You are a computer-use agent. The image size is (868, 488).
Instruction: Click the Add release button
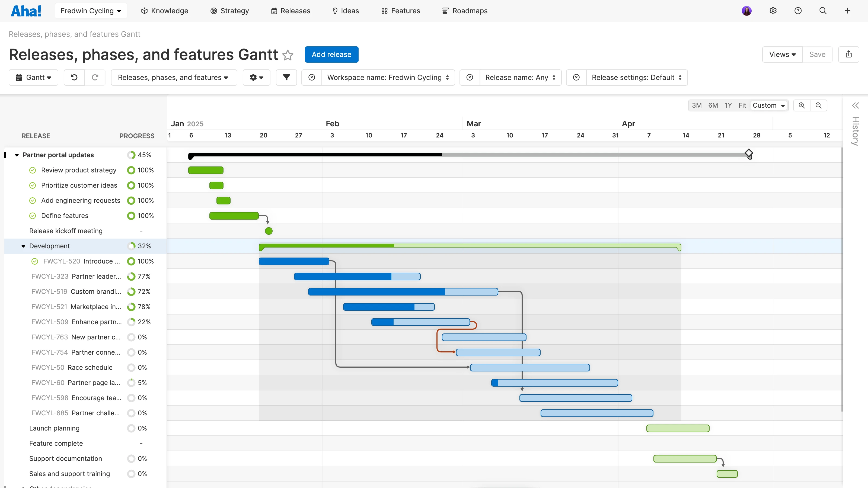point(331,54)
